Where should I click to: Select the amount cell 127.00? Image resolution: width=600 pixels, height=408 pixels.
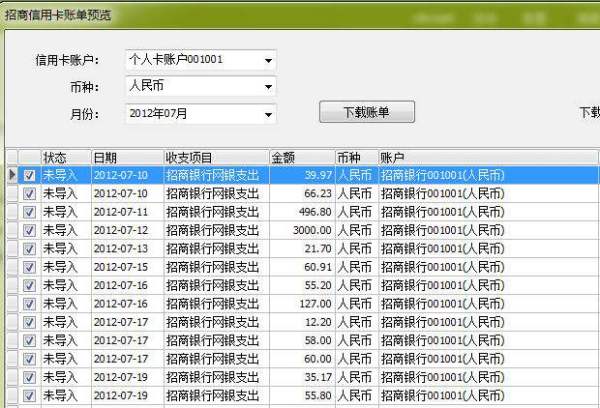coord(302,304)
